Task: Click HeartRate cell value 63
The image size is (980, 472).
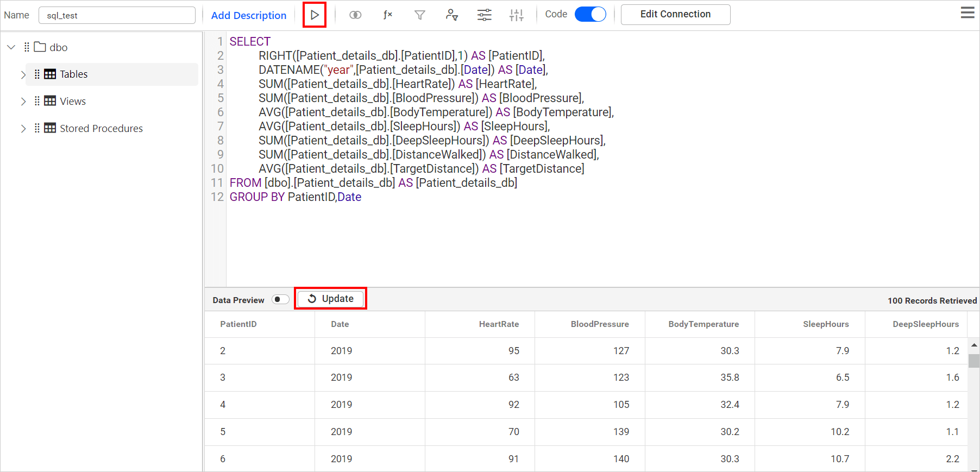Action: [514, 377]
